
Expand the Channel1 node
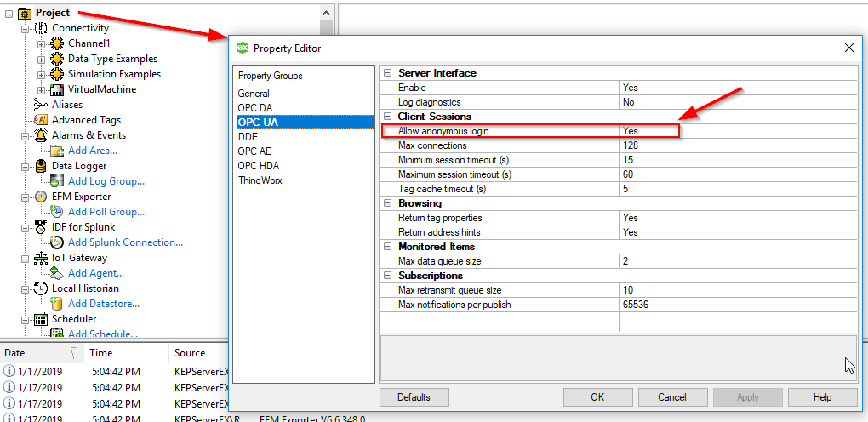point(41,43)
